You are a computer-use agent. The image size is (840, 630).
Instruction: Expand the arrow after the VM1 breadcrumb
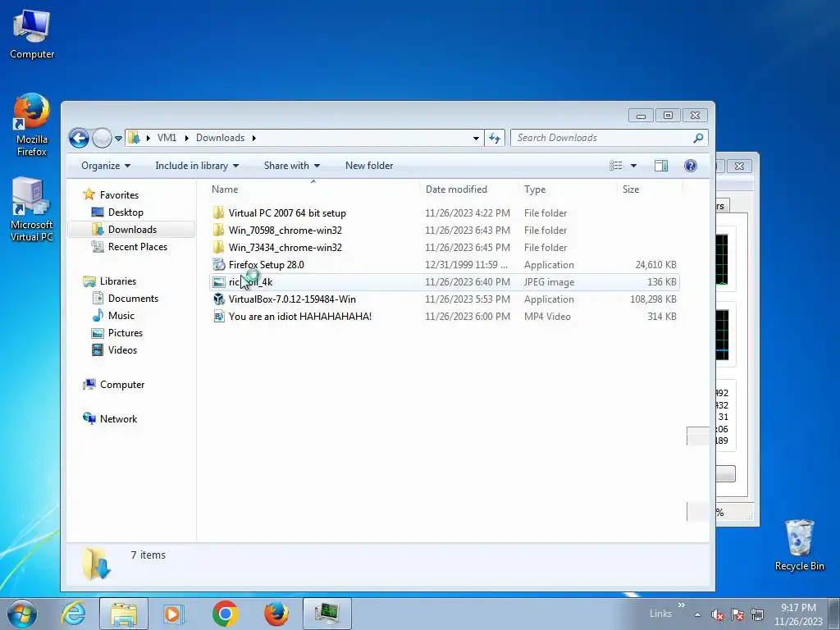coord(186,138)
